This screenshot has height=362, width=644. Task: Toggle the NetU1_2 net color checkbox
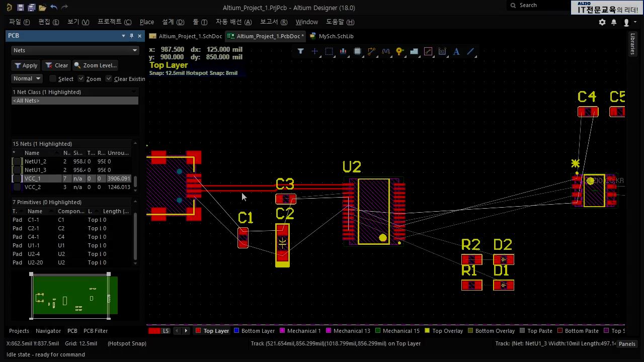pos(18,161)
